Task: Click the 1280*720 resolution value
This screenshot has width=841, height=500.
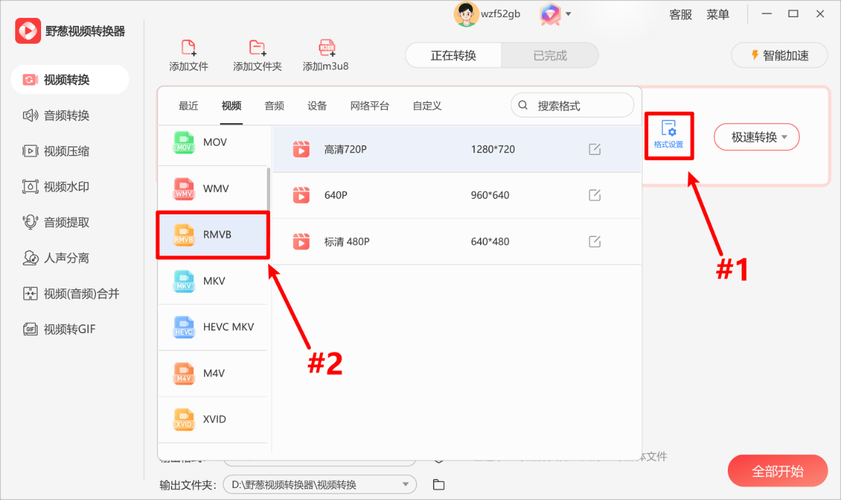Action: point(493,149)
